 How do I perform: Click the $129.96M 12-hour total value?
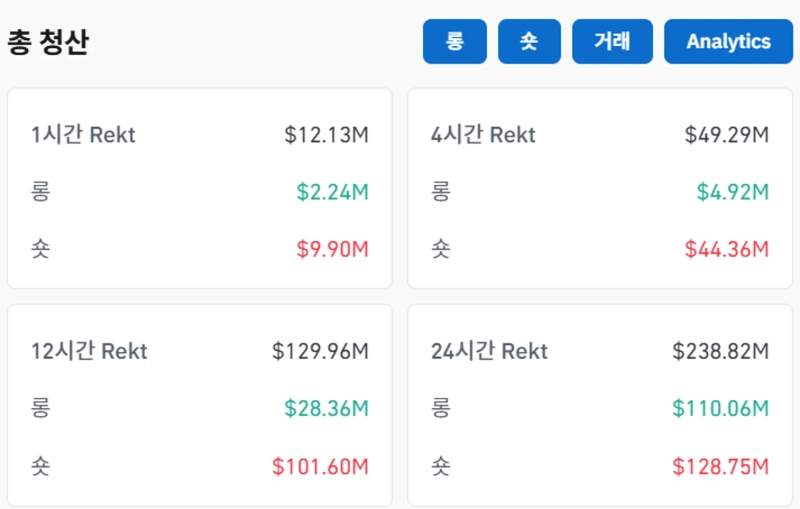coord(320,351)
